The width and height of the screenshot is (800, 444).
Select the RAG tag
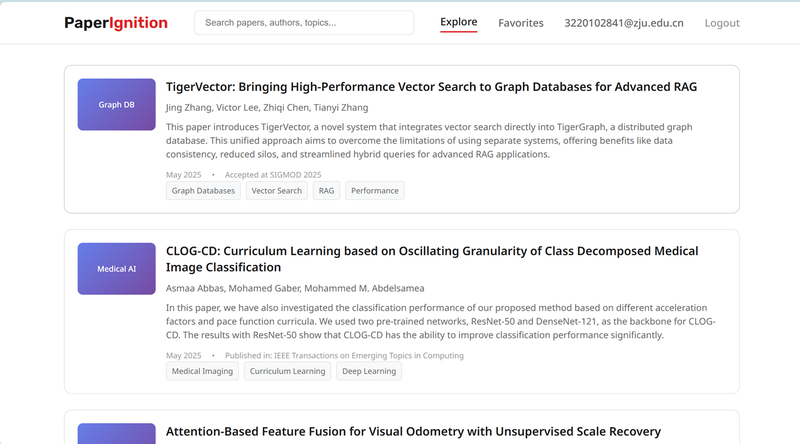point(327,190)
